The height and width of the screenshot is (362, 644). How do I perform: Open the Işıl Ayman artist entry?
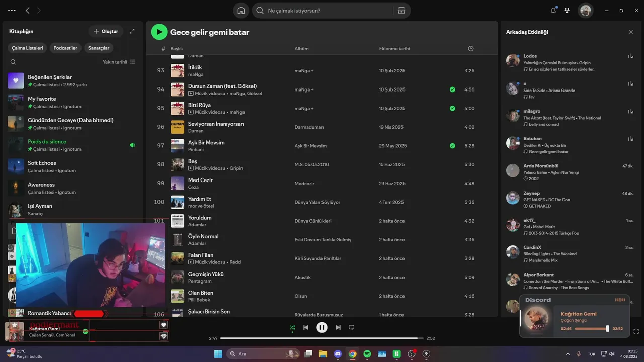tap(72, 210)
